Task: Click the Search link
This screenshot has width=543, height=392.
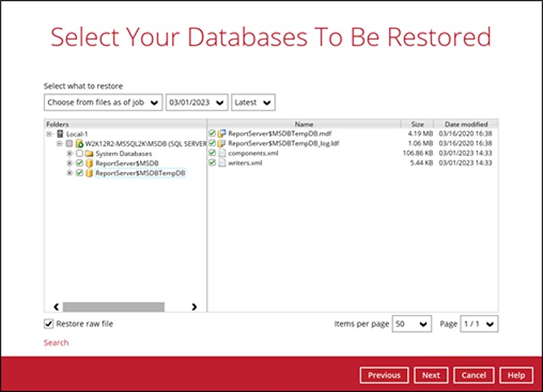Action: click(x=56, y=342)
